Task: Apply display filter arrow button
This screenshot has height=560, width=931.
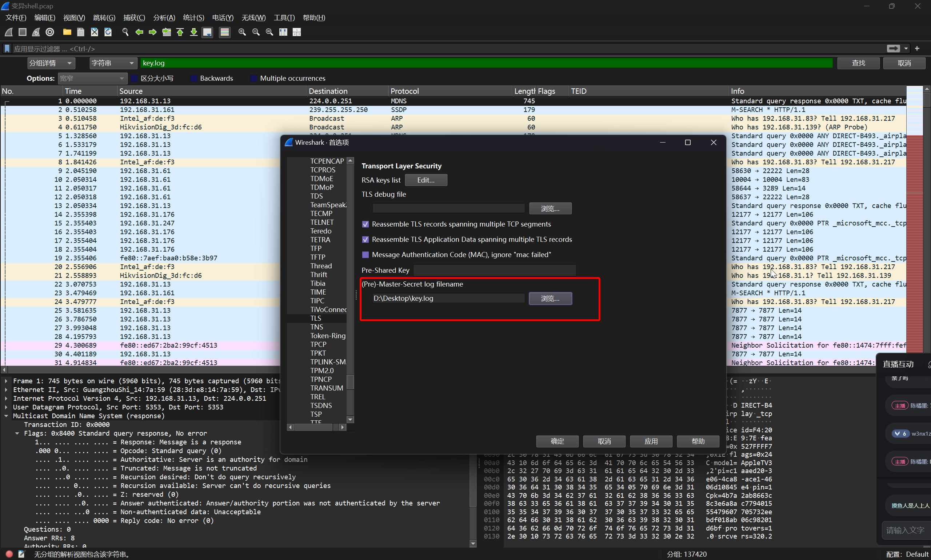Action: [893, 48]
